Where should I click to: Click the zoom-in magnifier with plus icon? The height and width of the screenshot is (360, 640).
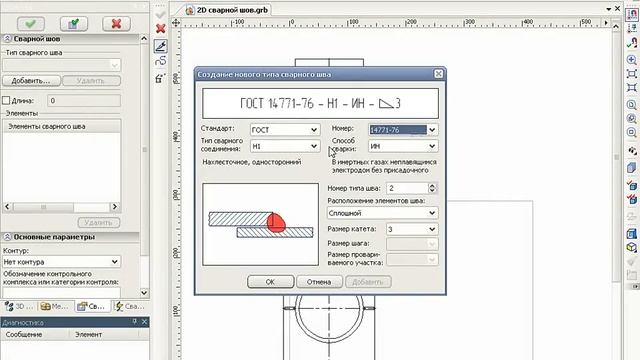point(632,60)
